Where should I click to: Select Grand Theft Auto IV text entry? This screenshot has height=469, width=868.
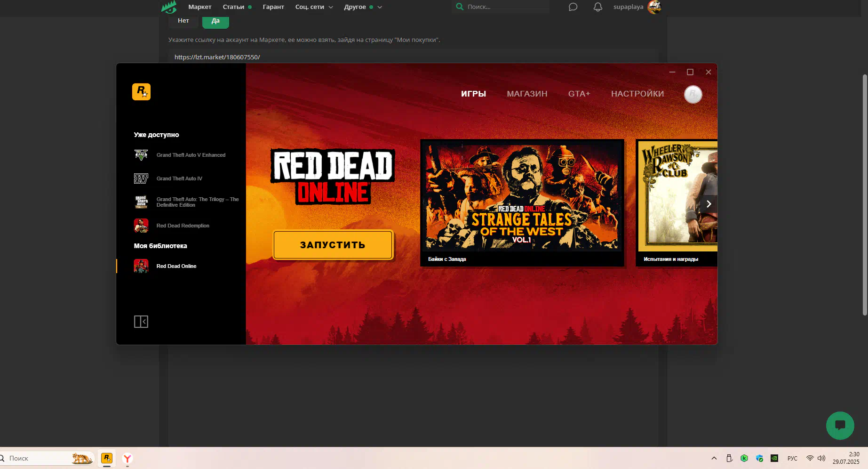click(x=179, y=178)
